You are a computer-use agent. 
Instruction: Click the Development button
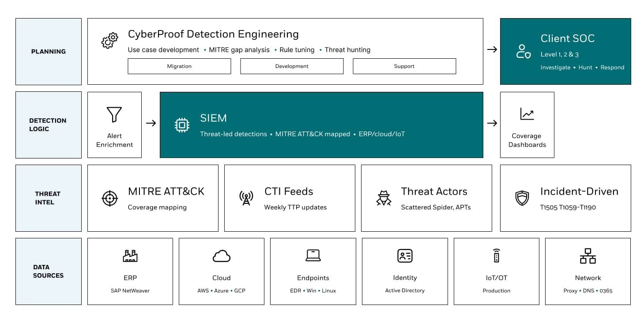click(x=292, y=66)
